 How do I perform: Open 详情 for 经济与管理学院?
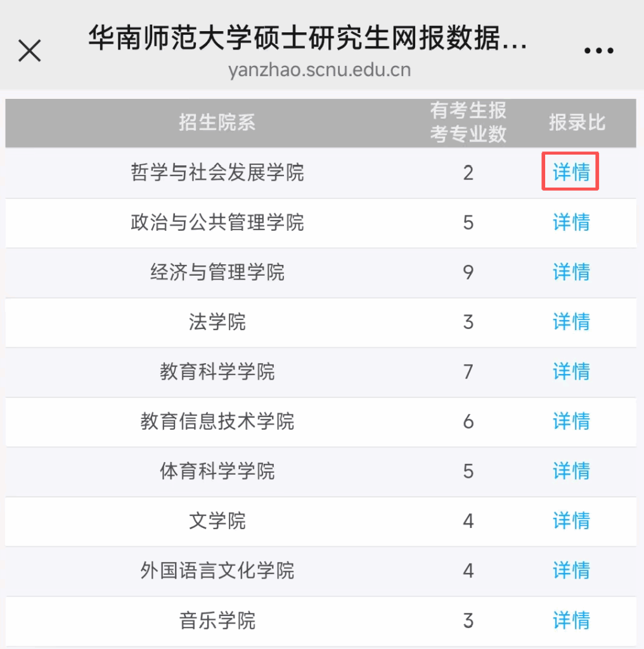(571, 272)
